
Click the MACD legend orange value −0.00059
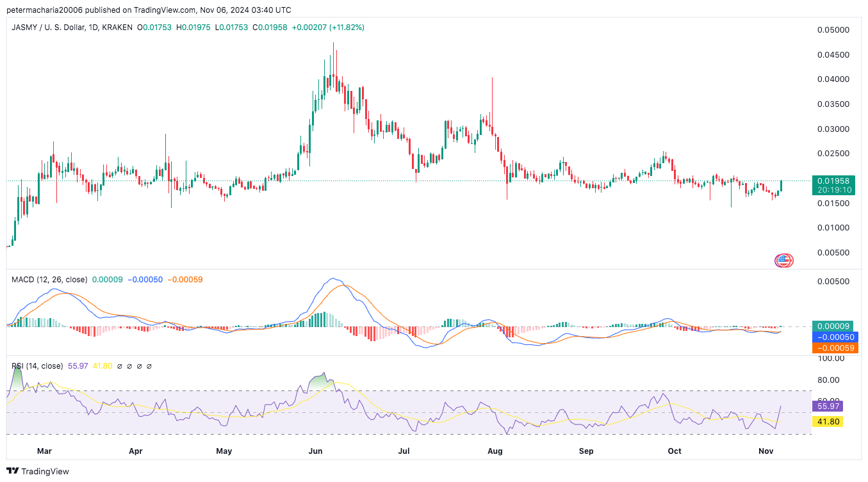pos(184,280)
